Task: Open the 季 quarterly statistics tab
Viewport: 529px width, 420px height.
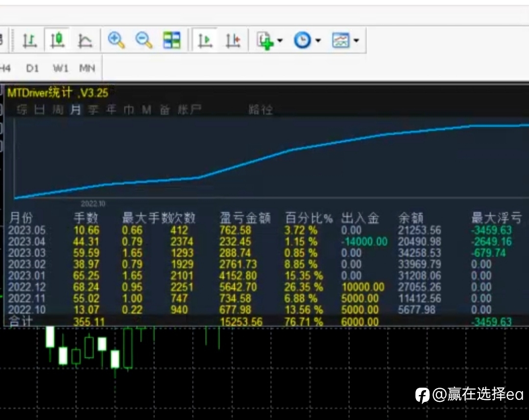Action: point(93,110)
